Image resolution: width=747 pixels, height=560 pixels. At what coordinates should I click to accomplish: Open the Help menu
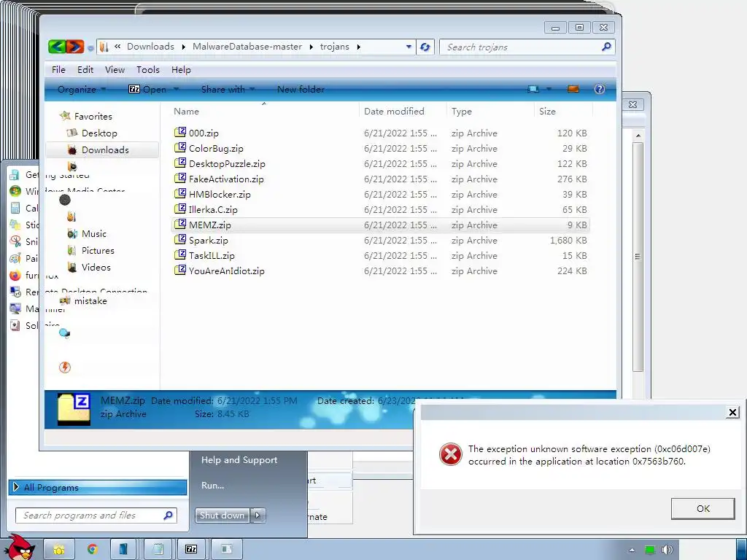181,69
